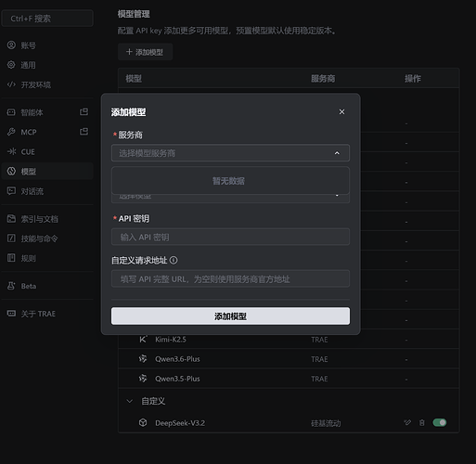This screenshot has width=476, height=464.
Task: Click the 操作 column header
Action: [x=413, y=79]
